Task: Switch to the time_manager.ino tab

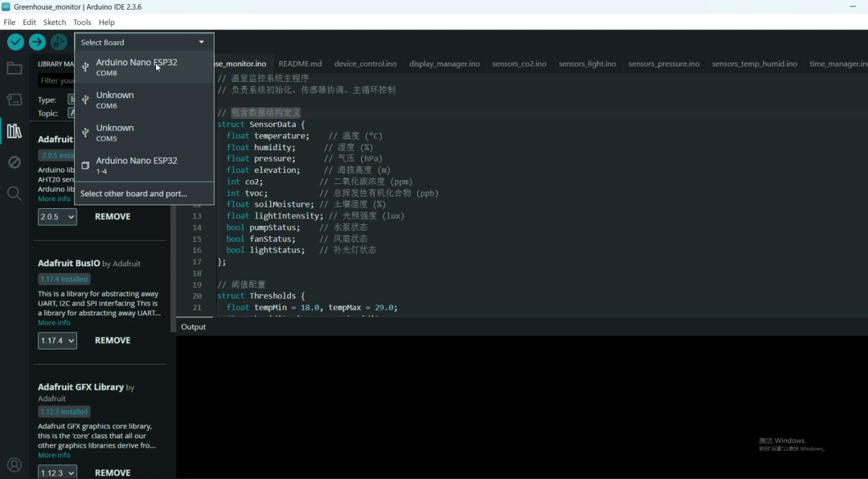Action: point(838,63)
